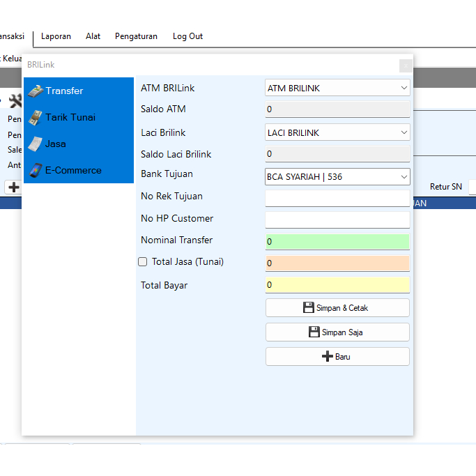Image resolution: width=476 pixels, height=476 pixels.
Task: Click the E-Commerce phone icon
Action: 36,170
